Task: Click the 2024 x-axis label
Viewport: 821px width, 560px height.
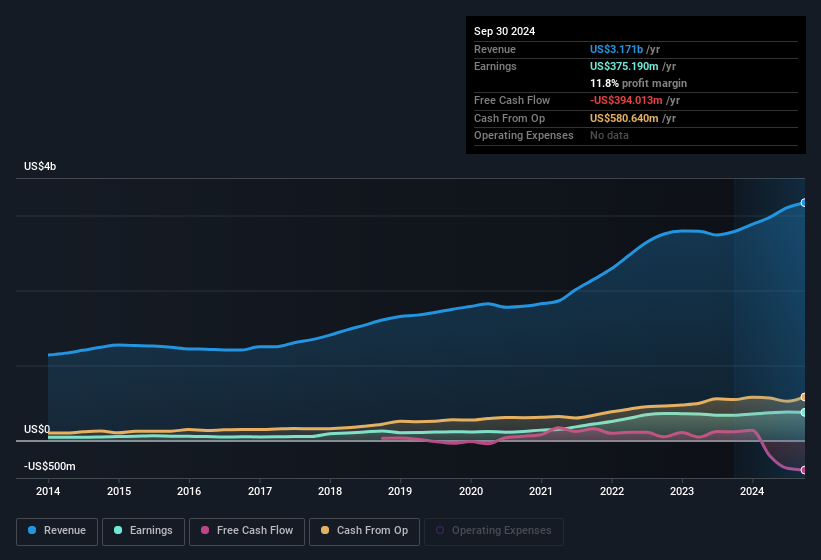Action: [x=752, y=491]
